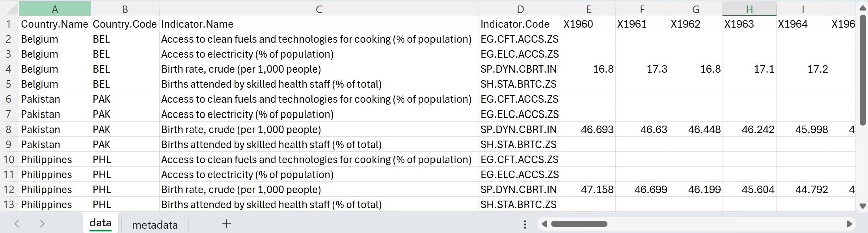
Task: Click the vertical scrollbar thumb
Action: pyautogui.click(x=862, y=69)
